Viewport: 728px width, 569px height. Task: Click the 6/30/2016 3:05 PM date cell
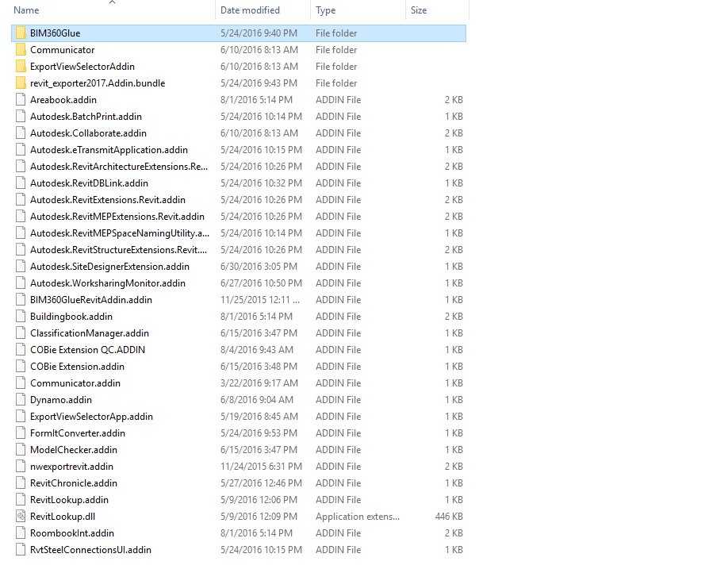click(259, 267)
